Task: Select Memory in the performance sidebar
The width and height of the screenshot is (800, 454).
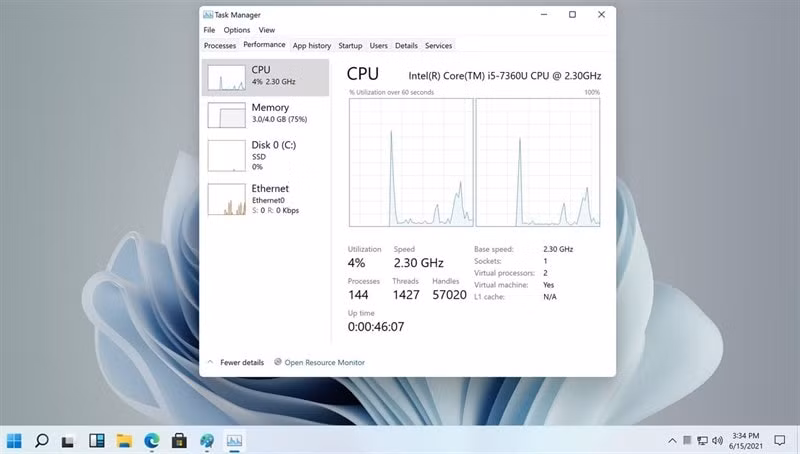Action: pyautogui.click(x=265, y=115)
